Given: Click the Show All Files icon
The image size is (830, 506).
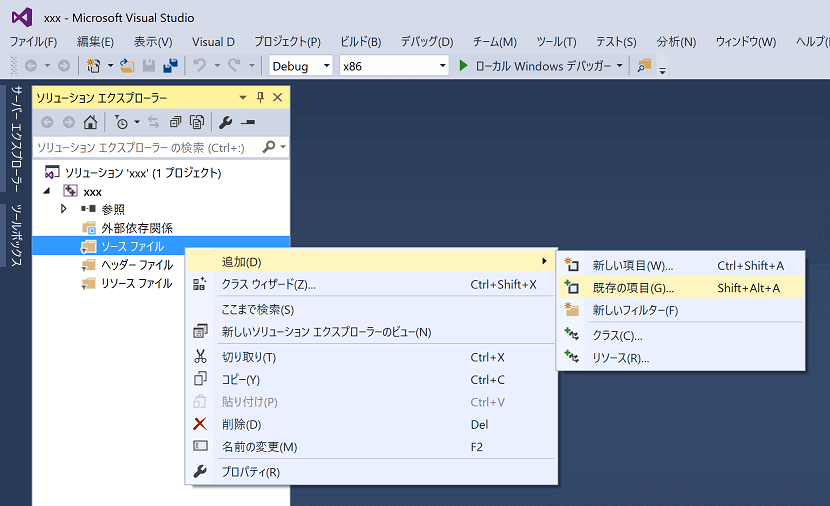Looking at the screenshot, I should (197, 122).
